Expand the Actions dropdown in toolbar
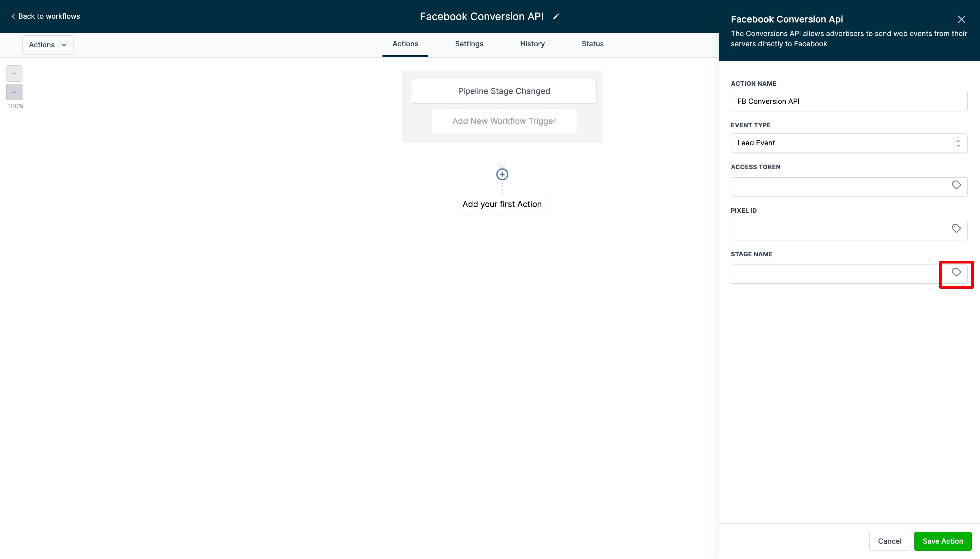The width and height of the screenshot is (980, 559). click(48, 45)
